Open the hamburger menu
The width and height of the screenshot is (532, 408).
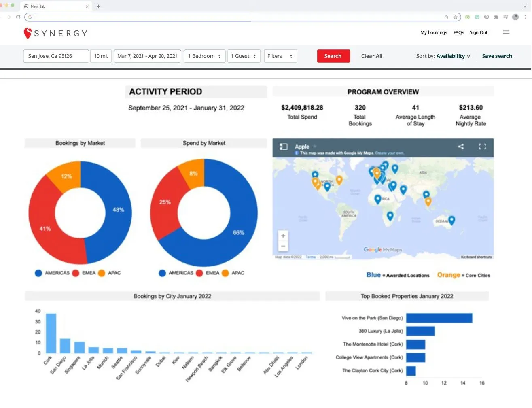click(x=506, y=32)
